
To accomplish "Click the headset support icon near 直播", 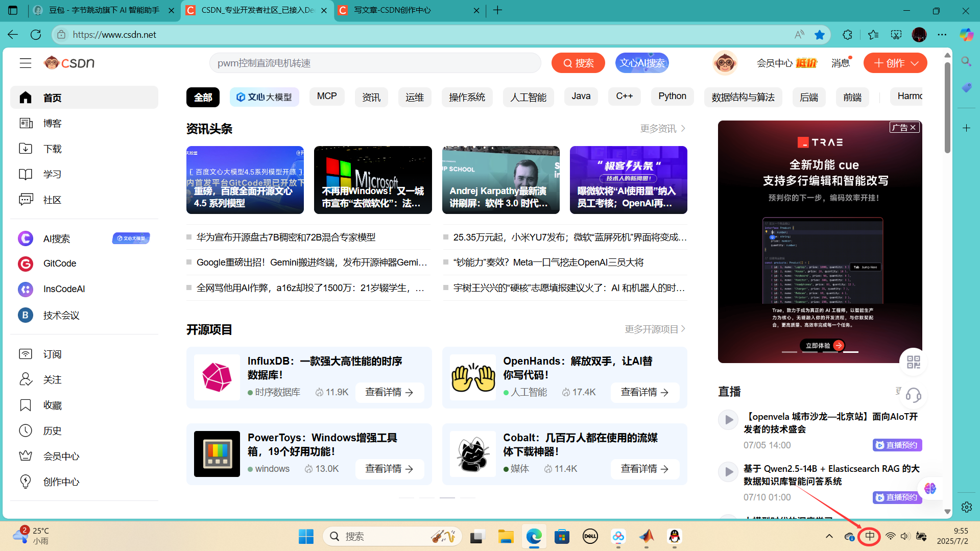I will pyautogui.click(x=914, y=396).
